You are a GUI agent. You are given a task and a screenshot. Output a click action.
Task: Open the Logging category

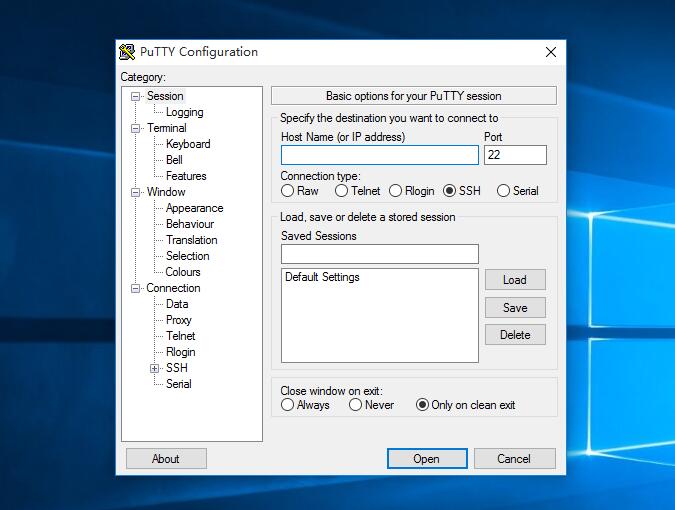pos(185,112)
